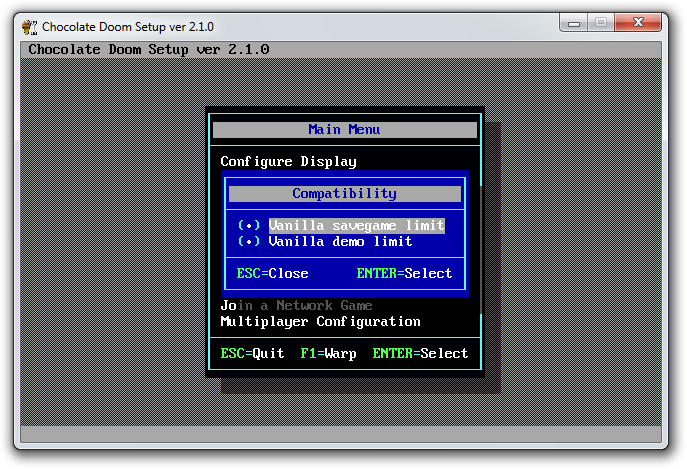Viewport: 687px width, 469px height.
Task: Click the Compatibility dialog title bar
Action: tap(344, 194)
